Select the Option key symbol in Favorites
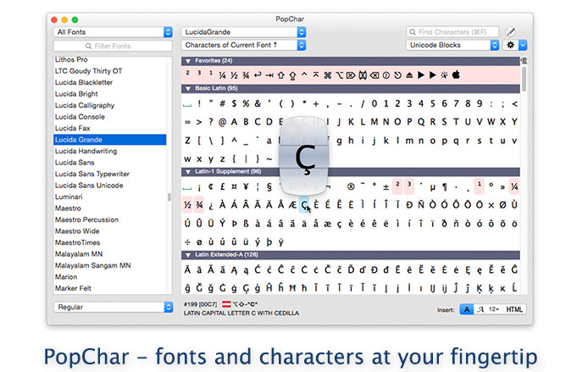The image size is (588, 372). pos(339,74)
